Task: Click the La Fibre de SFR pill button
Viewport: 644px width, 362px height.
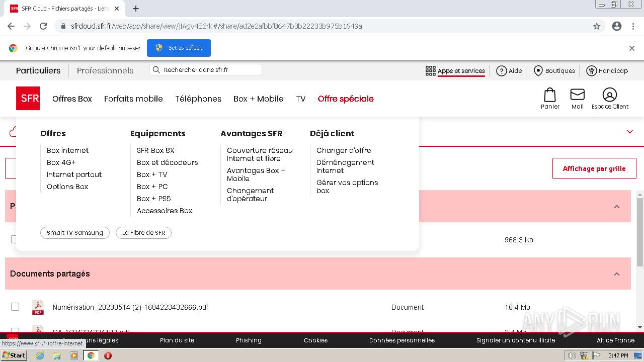Action: pos(143,233)
